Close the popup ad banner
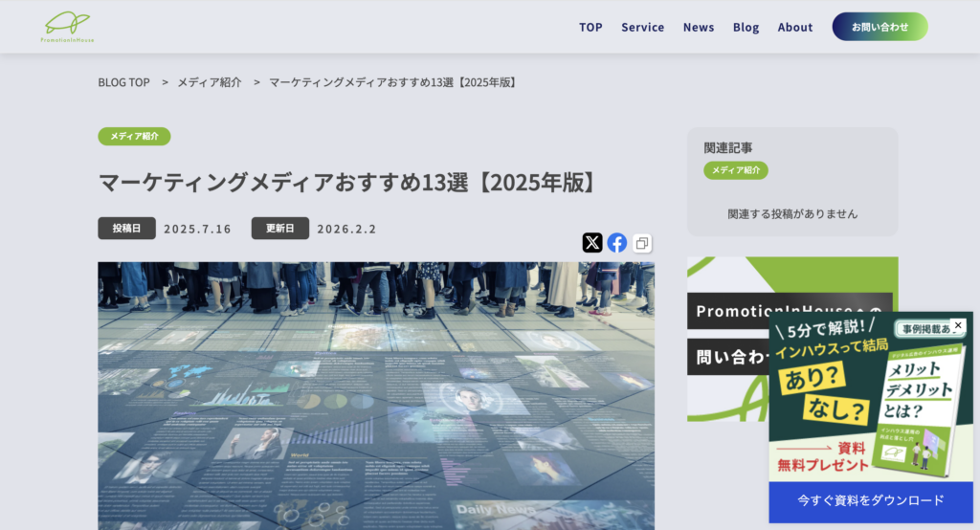 (x=957, y=325)
